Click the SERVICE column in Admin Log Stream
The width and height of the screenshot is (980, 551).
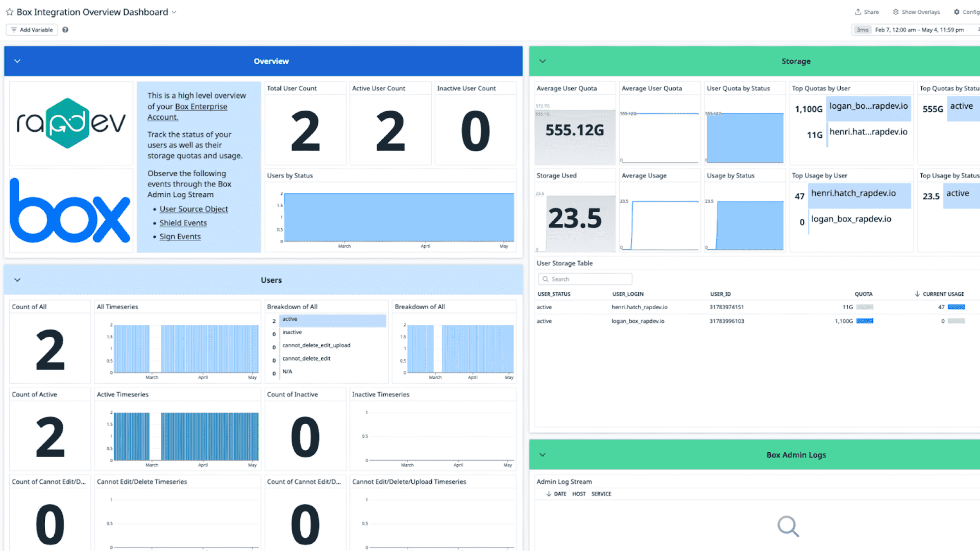[x=601, y=494]
